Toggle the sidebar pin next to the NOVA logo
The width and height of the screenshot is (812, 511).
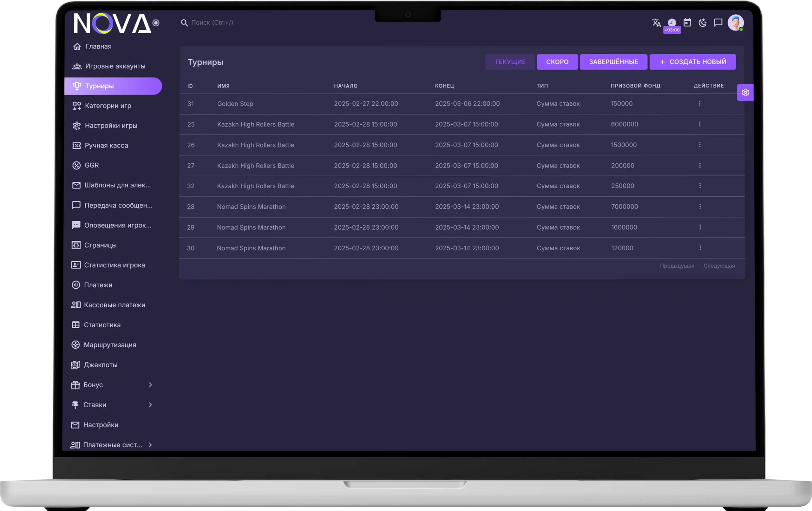[156, 23]
